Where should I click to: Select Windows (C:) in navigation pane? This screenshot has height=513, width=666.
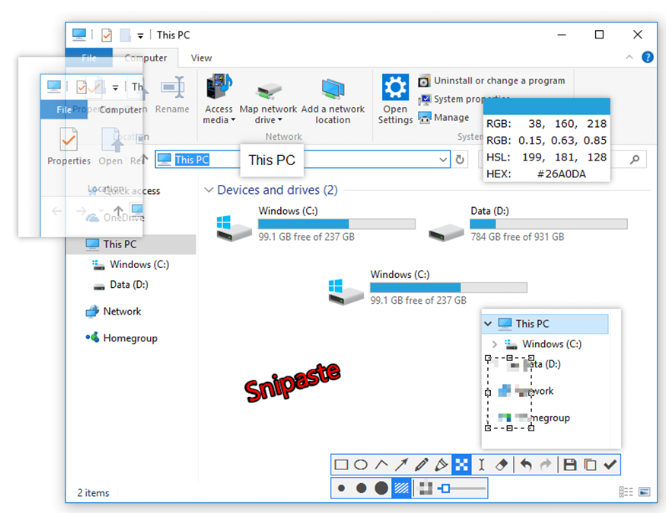tap(139, 265)
